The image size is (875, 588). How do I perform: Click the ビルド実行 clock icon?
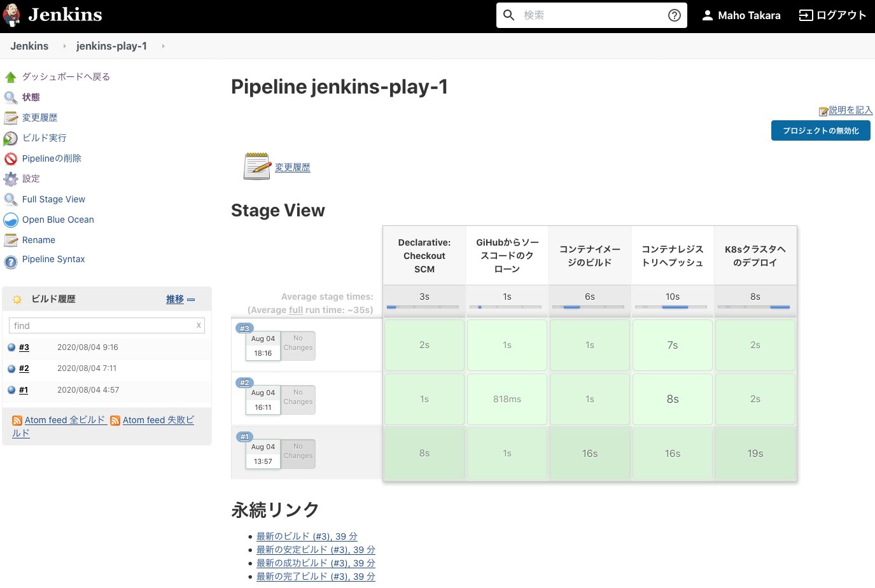click(11, 138)
